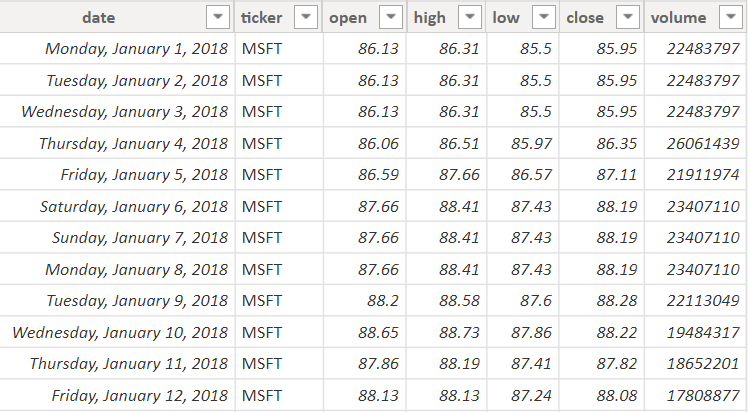Click high value 88.58
The image size is (748, 412).
459,300
